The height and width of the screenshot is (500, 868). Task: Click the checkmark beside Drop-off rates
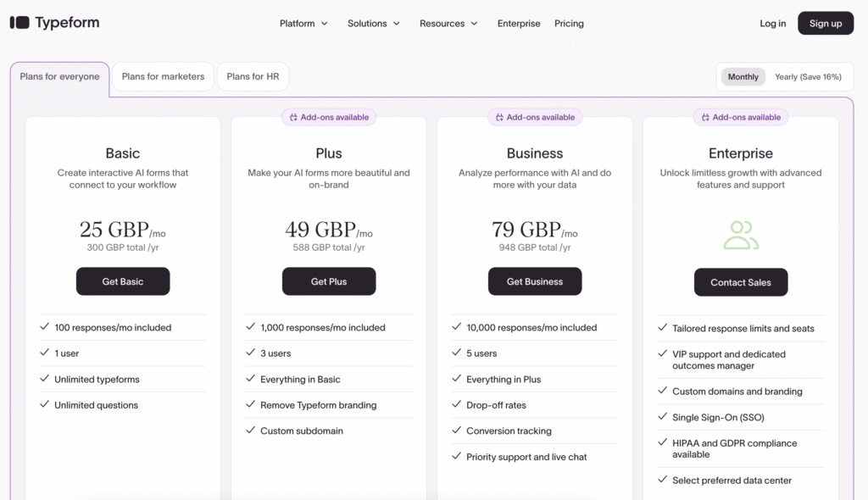pyautogui.click(x=457, y=405)
